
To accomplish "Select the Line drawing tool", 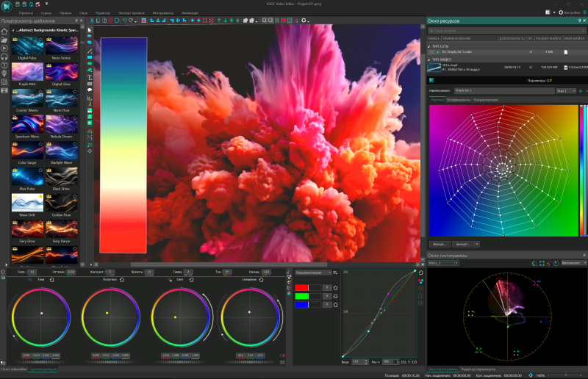I will [x=90, y=51].
